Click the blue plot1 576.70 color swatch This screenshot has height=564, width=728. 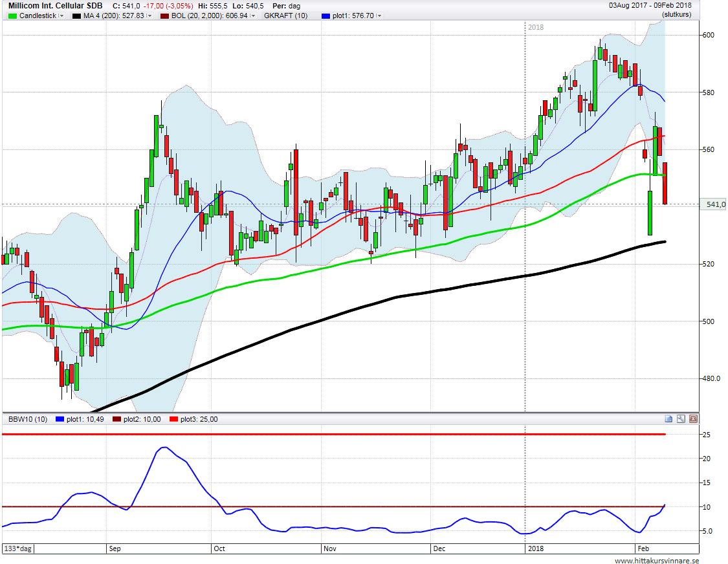(326, 16)
